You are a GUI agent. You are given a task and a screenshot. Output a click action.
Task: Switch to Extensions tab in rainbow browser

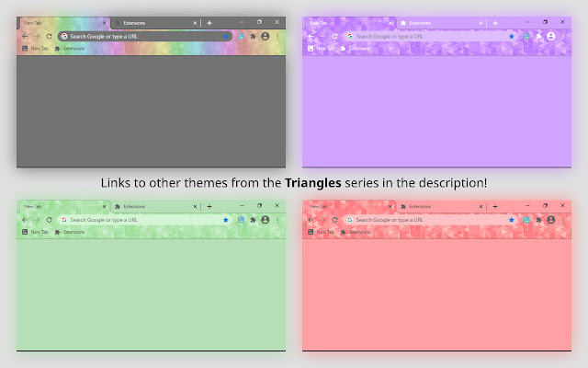click(x=155, y=23)
